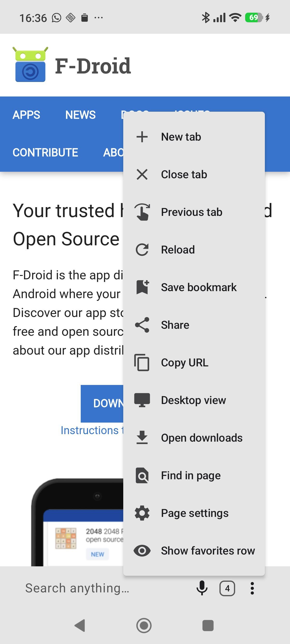Tap the Share icon in menu
This screenshot has height=644, width=290.
142,325
